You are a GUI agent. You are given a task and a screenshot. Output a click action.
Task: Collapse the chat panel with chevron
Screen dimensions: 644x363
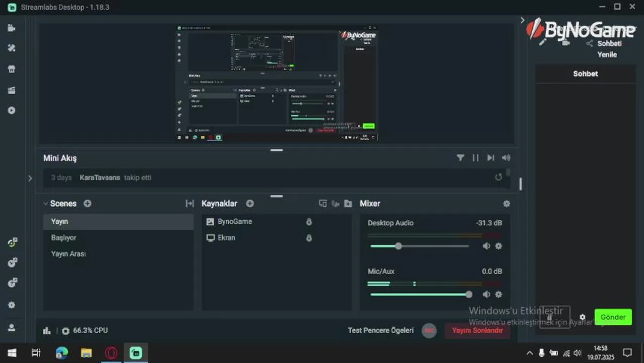522,20
